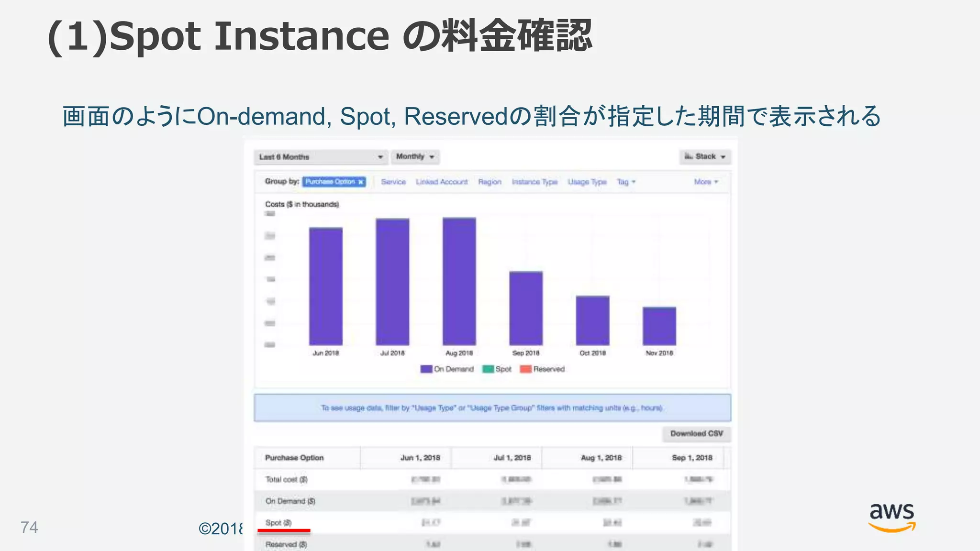Click the Download CSV button
Viewport: 980px width, 551px height.
696,433
